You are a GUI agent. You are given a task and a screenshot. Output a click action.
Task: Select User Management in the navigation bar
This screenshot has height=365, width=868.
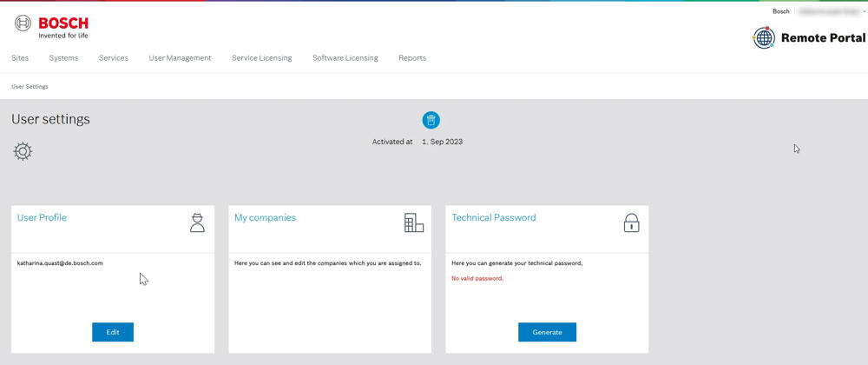pos(180,57)
